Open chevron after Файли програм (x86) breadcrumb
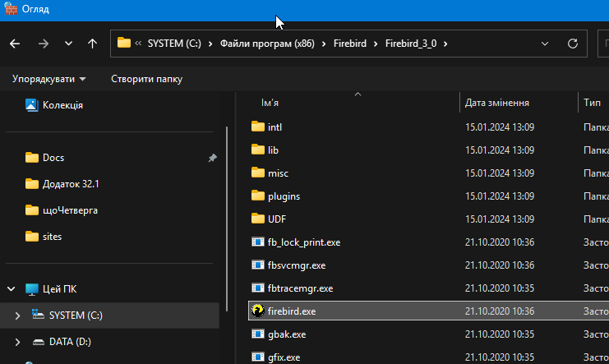 [x=324, y=44]
